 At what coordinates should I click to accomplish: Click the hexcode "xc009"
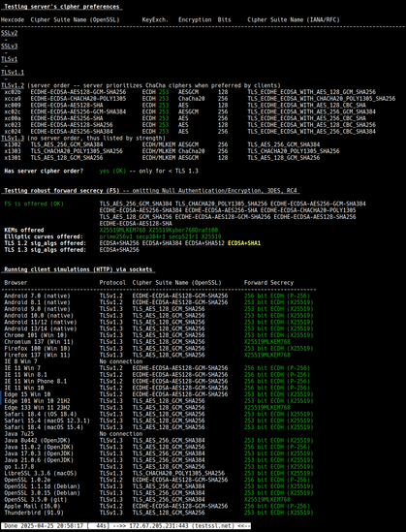tap(13, 106)
